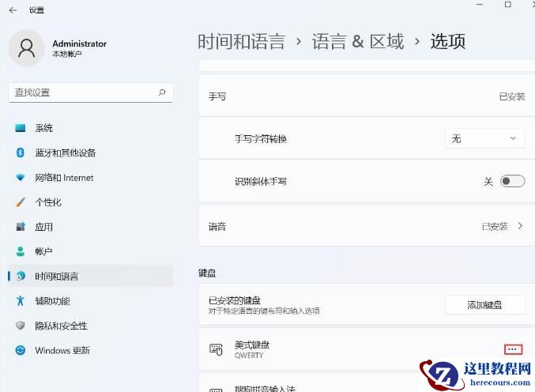Click the Administrator profile avatar
535x392 pixels.
[x=26, y=47]
